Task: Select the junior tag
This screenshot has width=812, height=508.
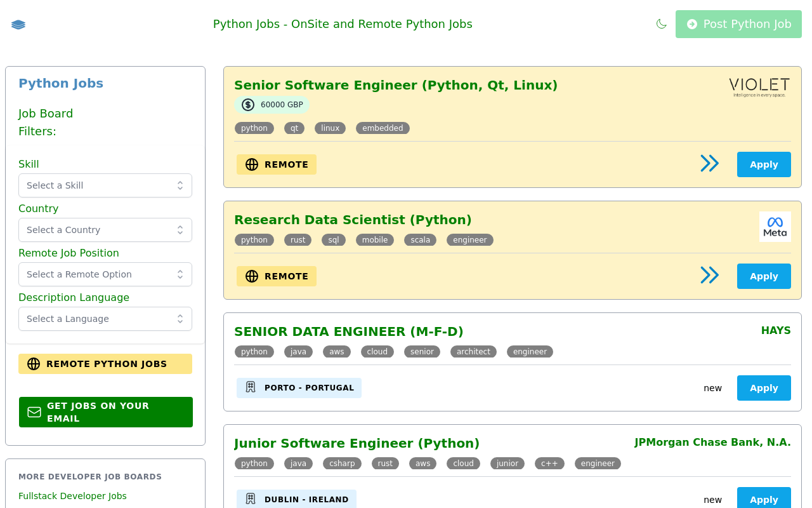Action: (507, 464)
